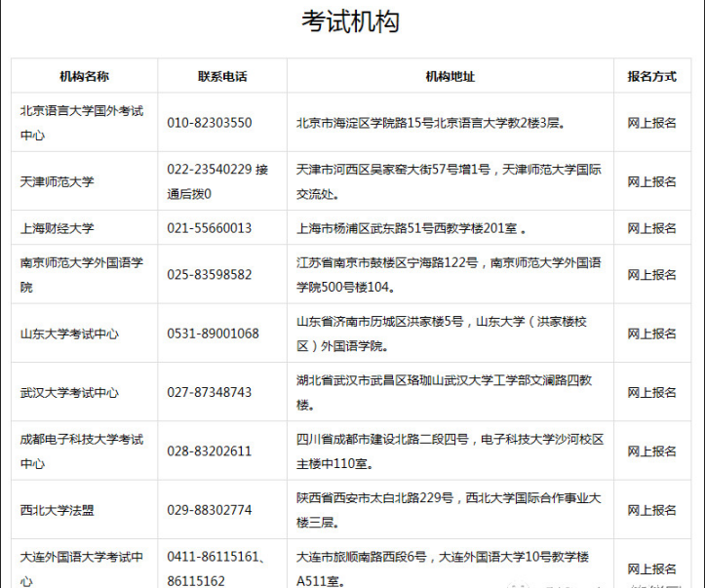Click 网上报名 in the 成都电子科技大学 row
Image resolution: width=705 pixels, height=588 pixels.
tap(652, 451)
